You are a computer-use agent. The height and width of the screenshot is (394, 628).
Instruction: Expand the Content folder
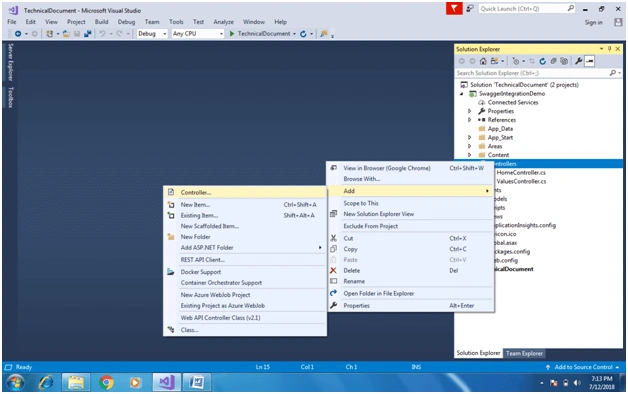pyautogui.click(x=470, y=155)
